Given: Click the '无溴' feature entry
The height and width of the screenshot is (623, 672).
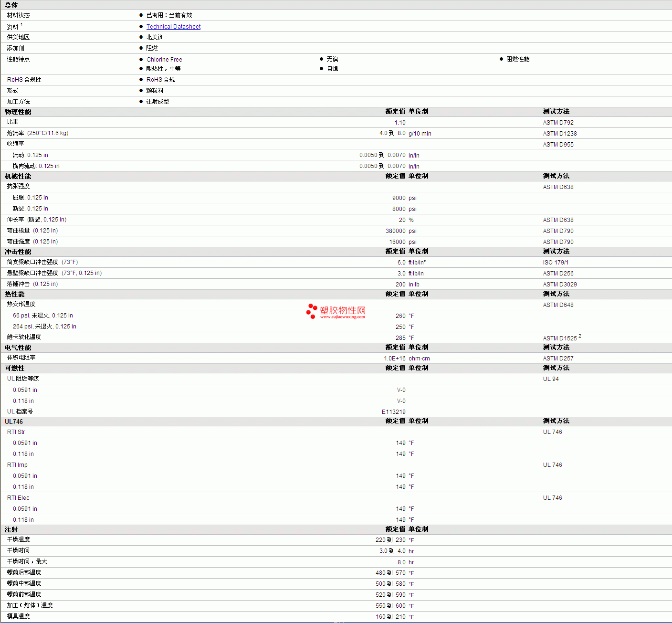Looking at the screenshot, I should click(x=332, y=59).
